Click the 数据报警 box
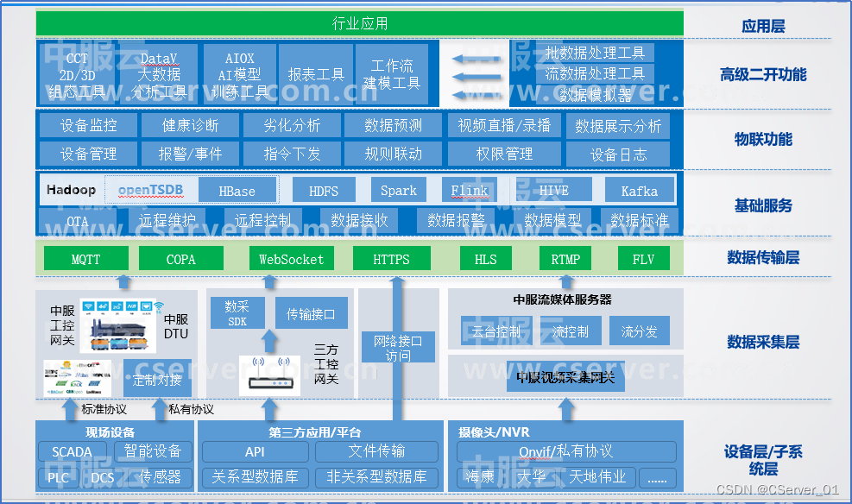 coord(455,220)
